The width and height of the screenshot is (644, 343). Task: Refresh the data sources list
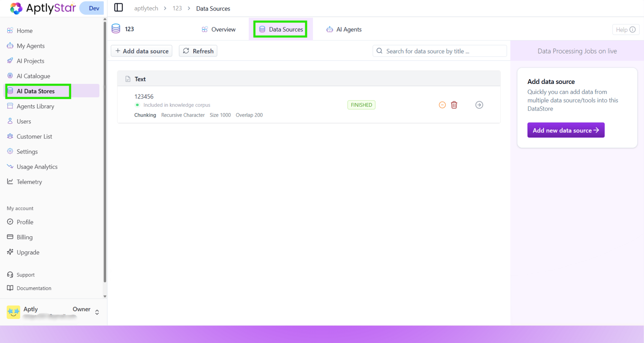198,51
